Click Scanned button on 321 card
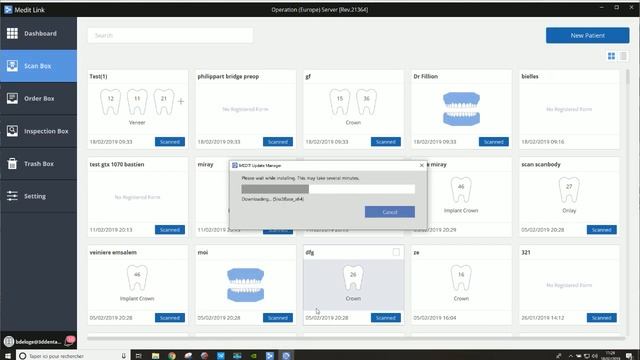Screen dimensions: 640x360 [x=602, y=318]
